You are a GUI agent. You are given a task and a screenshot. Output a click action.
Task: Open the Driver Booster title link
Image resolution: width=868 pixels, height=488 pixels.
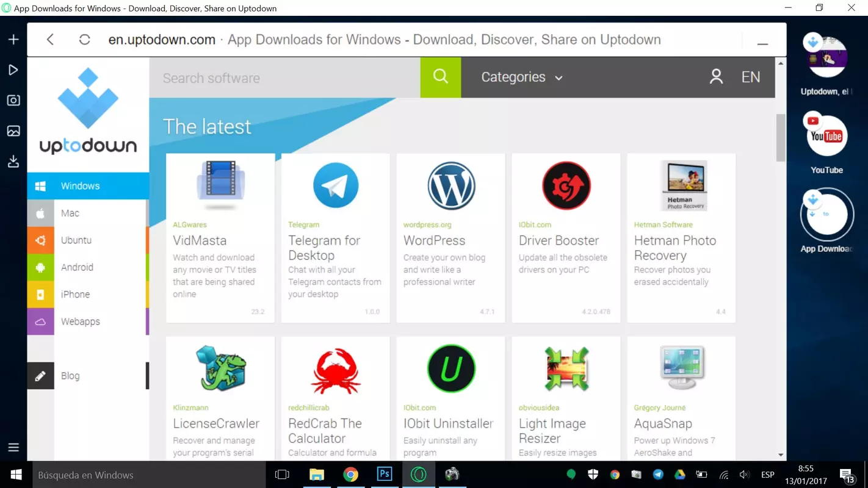coord(559,240)
